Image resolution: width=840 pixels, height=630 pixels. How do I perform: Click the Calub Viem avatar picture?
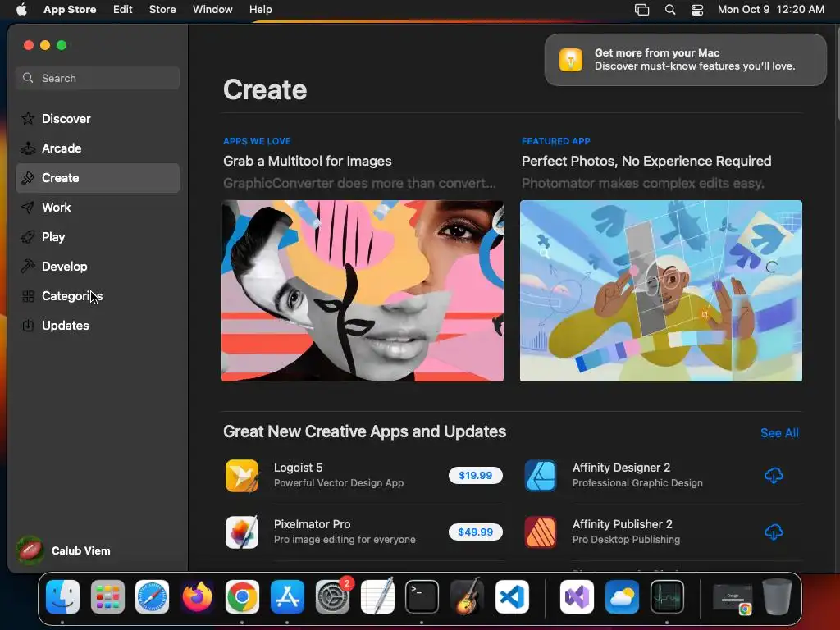30,550
